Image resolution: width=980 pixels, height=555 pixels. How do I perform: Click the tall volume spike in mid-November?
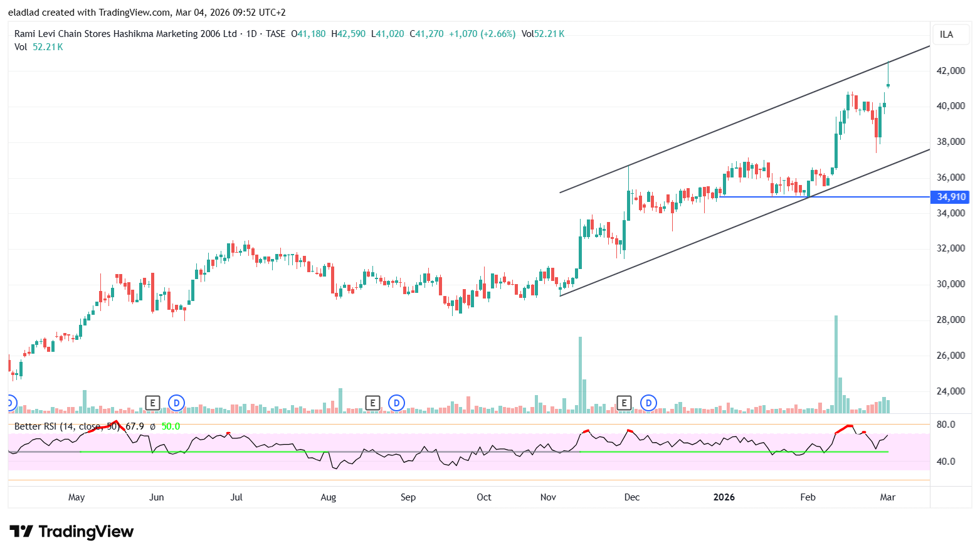pyautogui.click(x=581, y=375)
